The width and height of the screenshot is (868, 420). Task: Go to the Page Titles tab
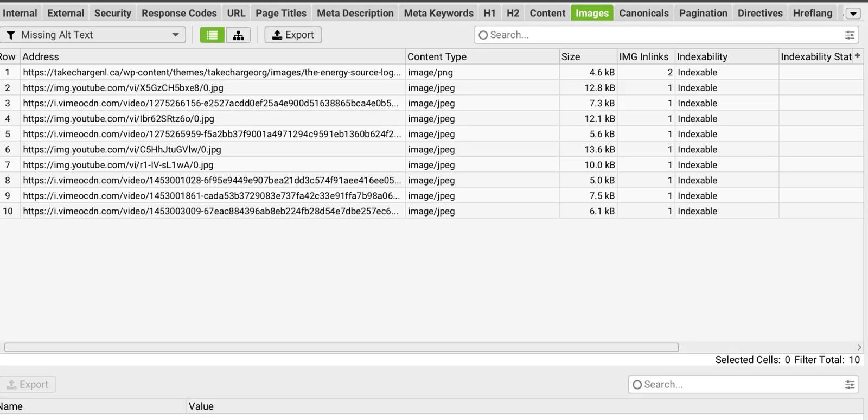[x=281, y=13]
